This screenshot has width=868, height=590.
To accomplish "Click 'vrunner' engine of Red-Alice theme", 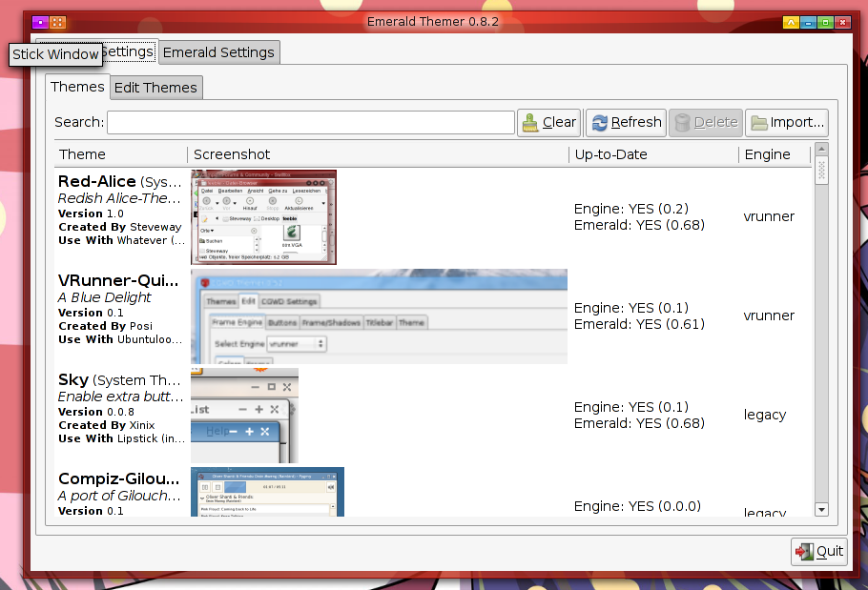I will [769, 216].
